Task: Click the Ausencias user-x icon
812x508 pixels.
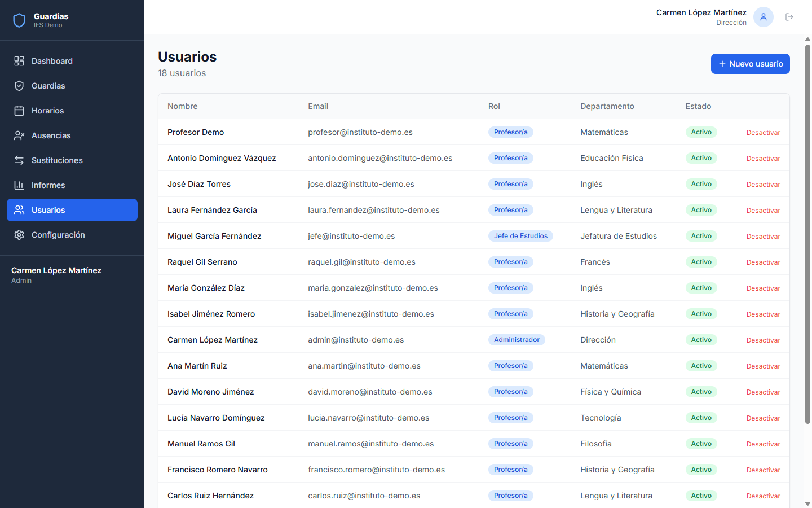Action: pos(19,135)
